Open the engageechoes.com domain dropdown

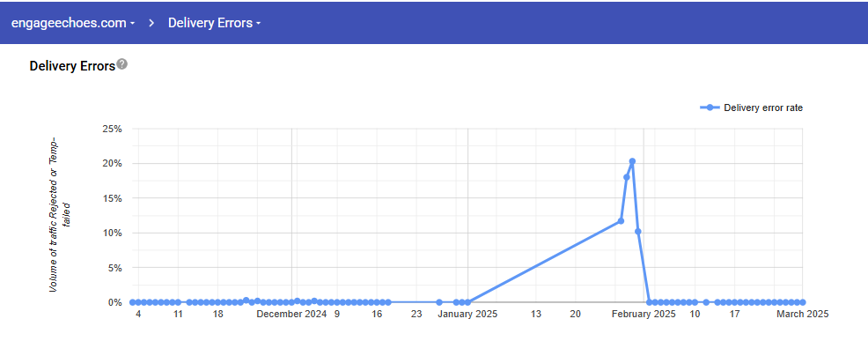click(x=72, y=23)
